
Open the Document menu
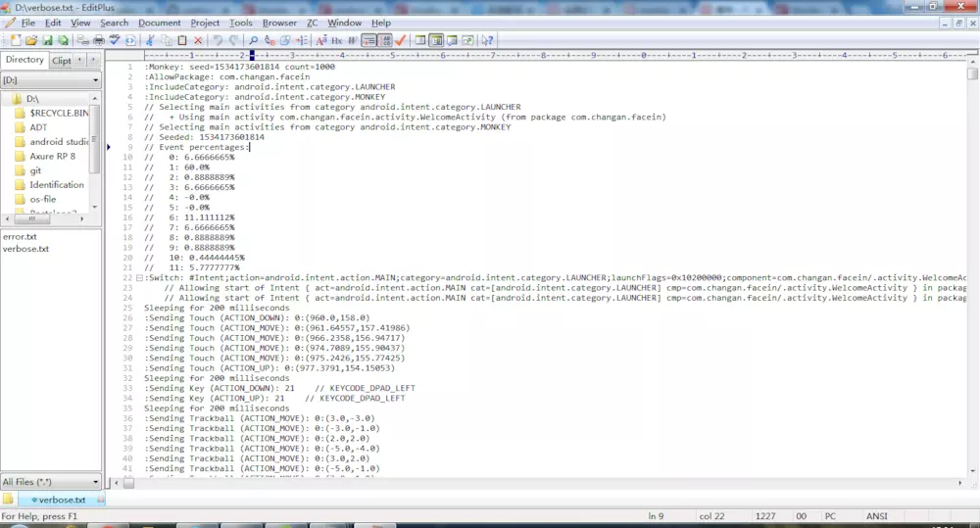coord(160,23)
